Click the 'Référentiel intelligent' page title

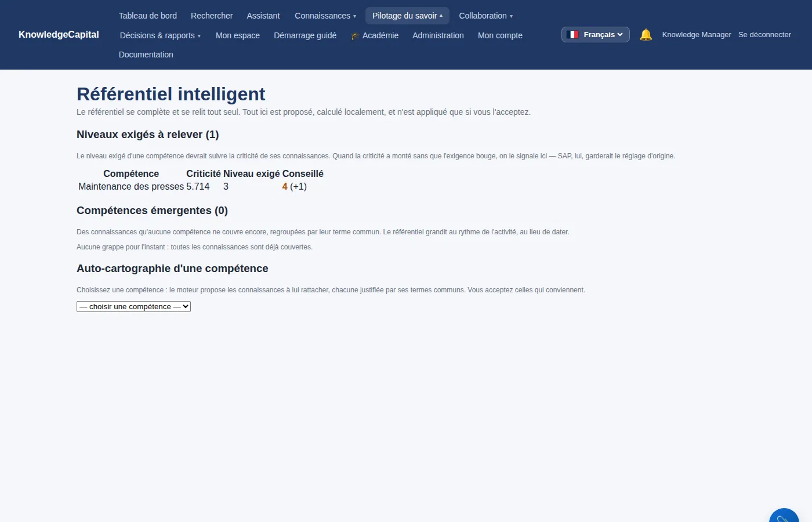[x=171, y=94]
